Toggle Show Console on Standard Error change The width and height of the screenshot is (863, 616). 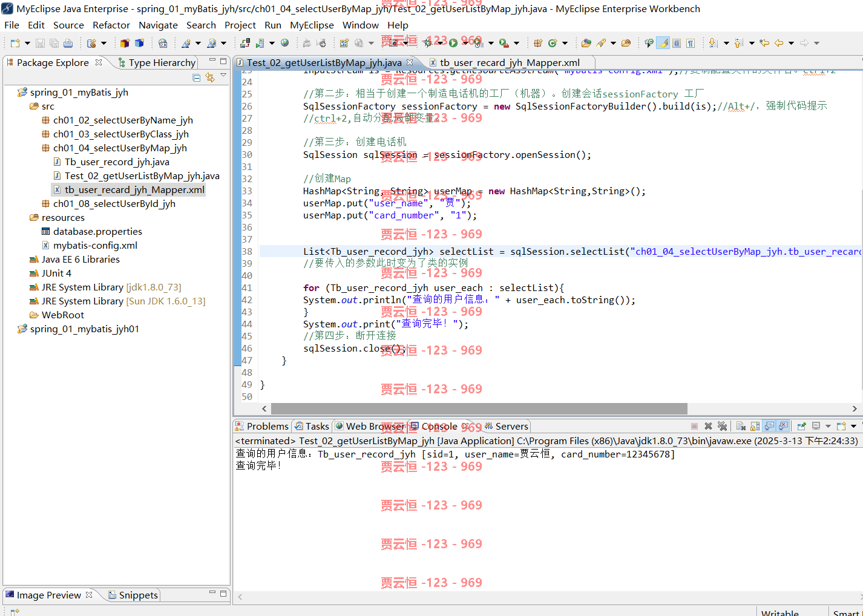[x=783, y=426]
